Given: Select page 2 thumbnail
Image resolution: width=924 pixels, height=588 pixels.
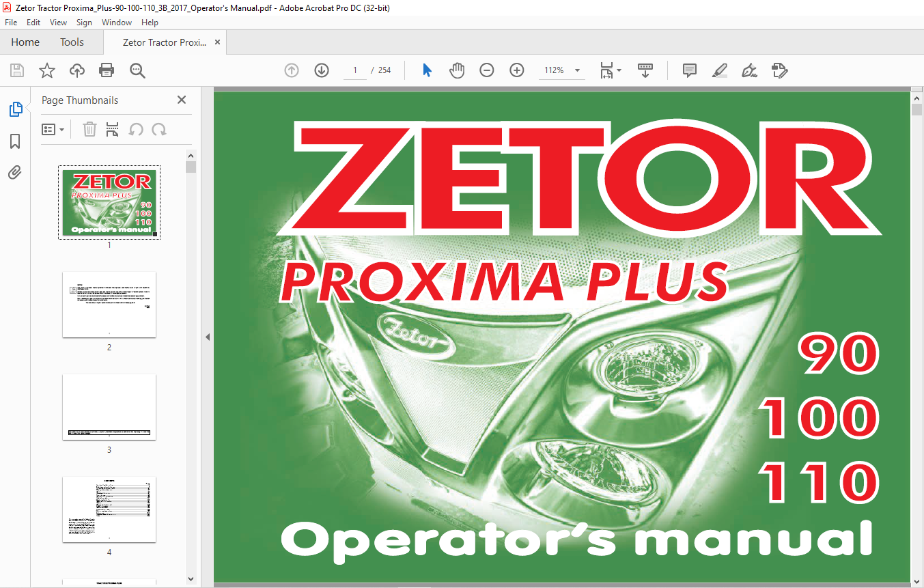Looking at the screenshot, I should pos(109,305).
